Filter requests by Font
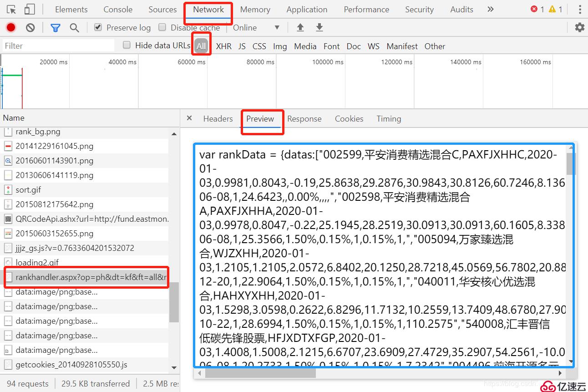Screen dimensions: 588x392 point(332,46)
